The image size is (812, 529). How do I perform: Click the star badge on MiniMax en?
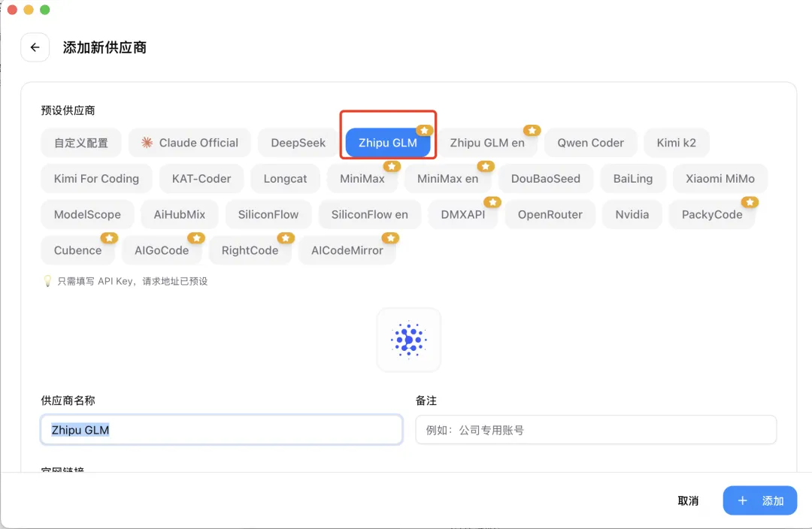[486, 166]
